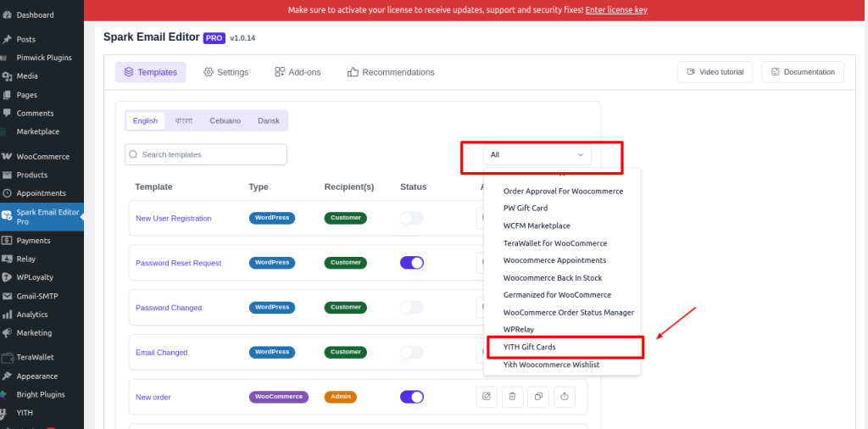Enable the New User Registration toggle

pos(412,218)
